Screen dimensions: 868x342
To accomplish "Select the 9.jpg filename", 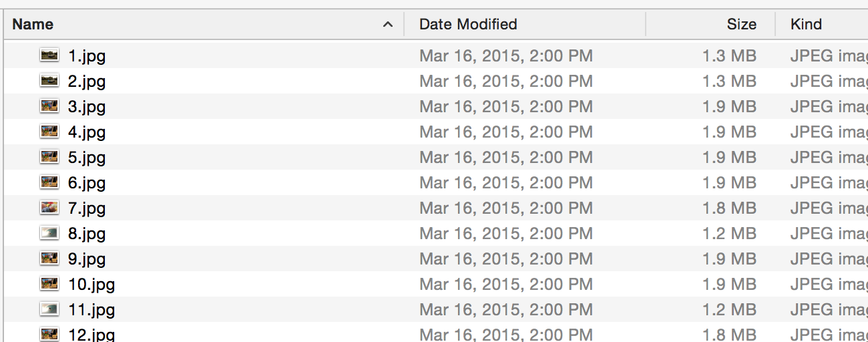I will click(87, 259).
